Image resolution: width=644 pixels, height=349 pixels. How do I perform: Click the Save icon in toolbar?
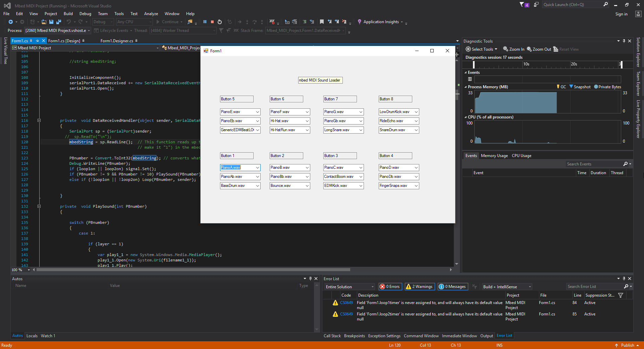51,22
